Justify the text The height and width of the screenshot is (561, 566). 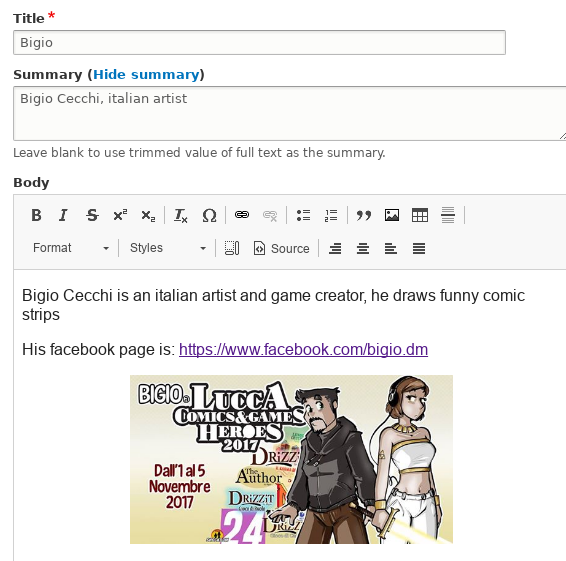point(419,248)
